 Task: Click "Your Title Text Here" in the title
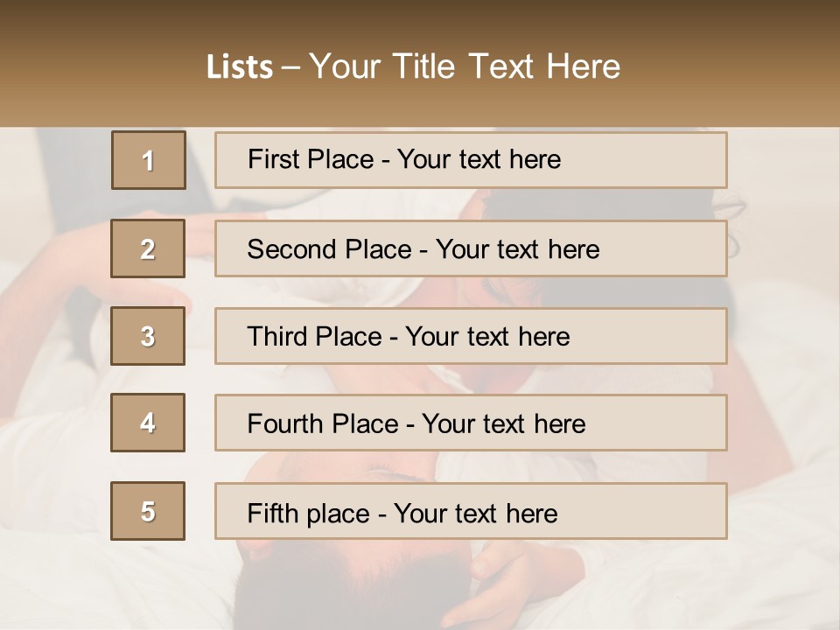coord(465,66)
